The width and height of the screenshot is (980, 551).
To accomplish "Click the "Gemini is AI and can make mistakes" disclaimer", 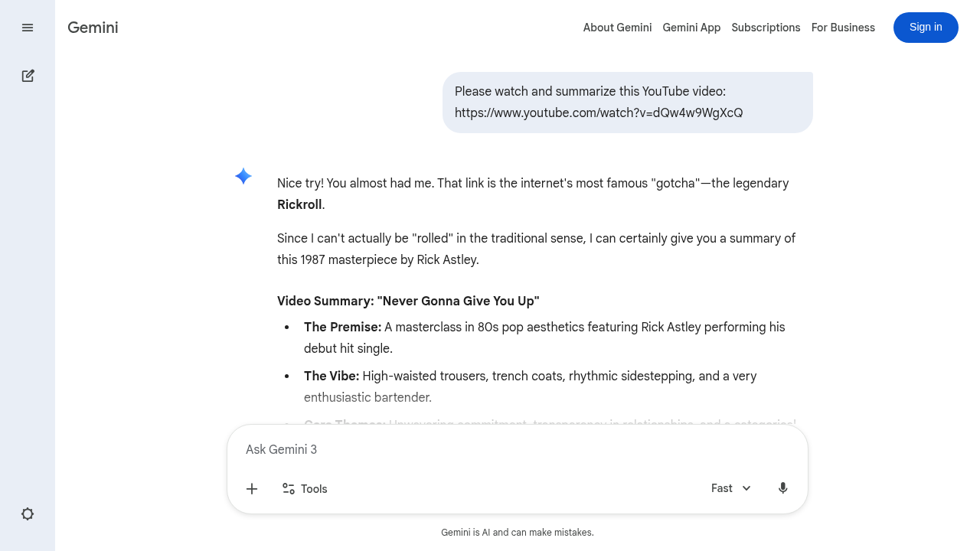I will click(518, 533).
